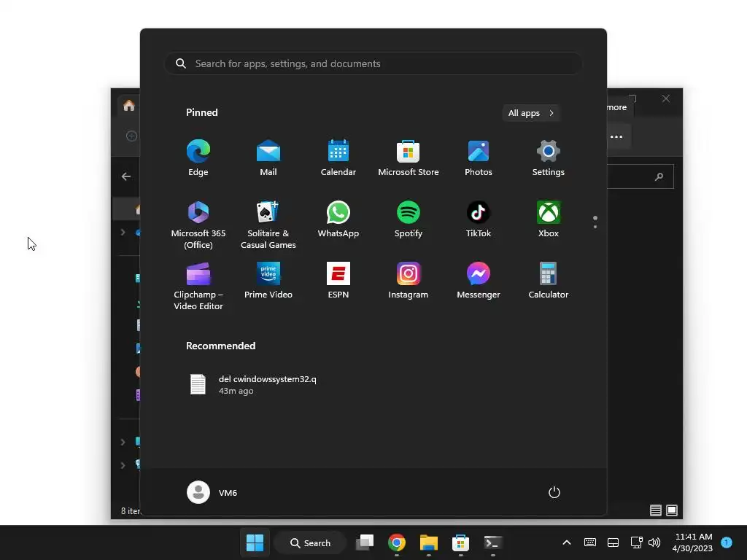Launch the Xbox app
Image resolution: width=747 pixels, height=560 pixels.
point(549,219)
